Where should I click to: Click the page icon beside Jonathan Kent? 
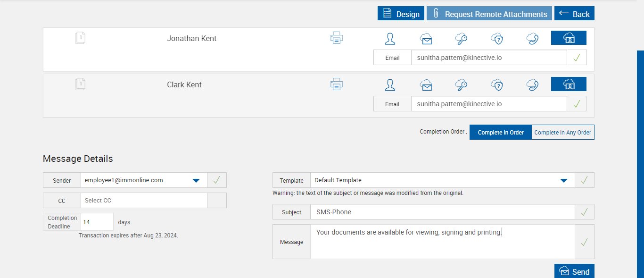pyautogui.click(x=80, y=38)
